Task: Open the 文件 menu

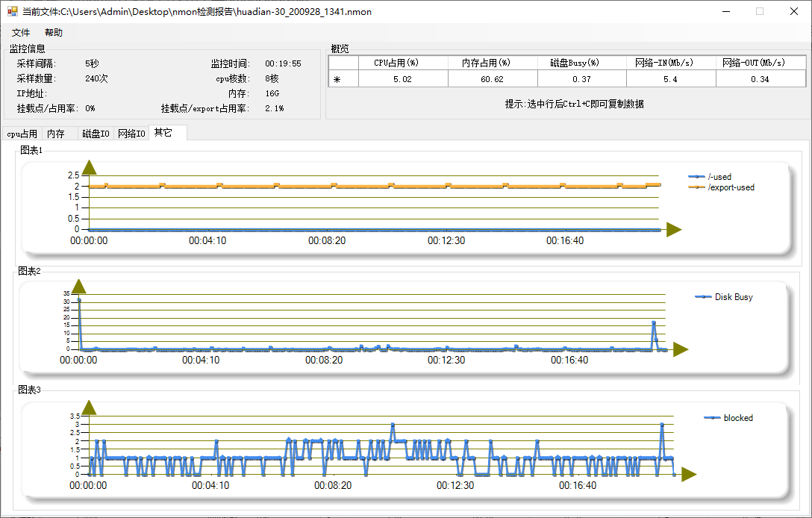Action: pos(20,32)
